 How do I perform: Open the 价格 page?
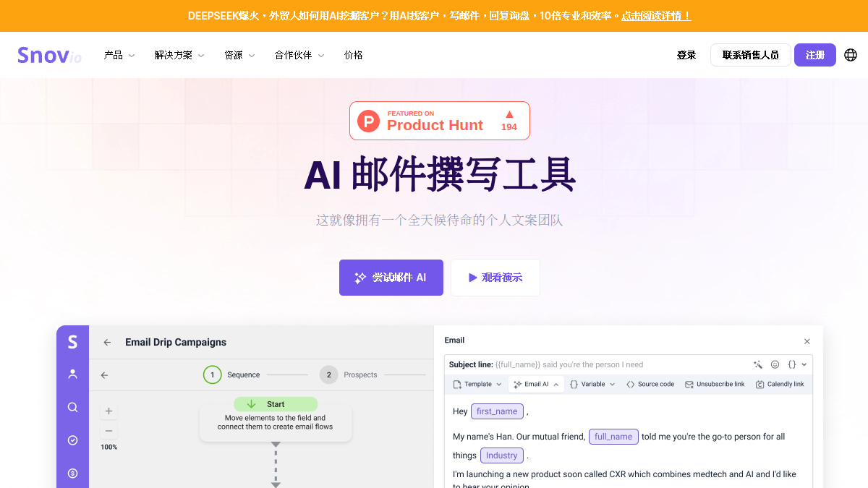tap(354, 55)
